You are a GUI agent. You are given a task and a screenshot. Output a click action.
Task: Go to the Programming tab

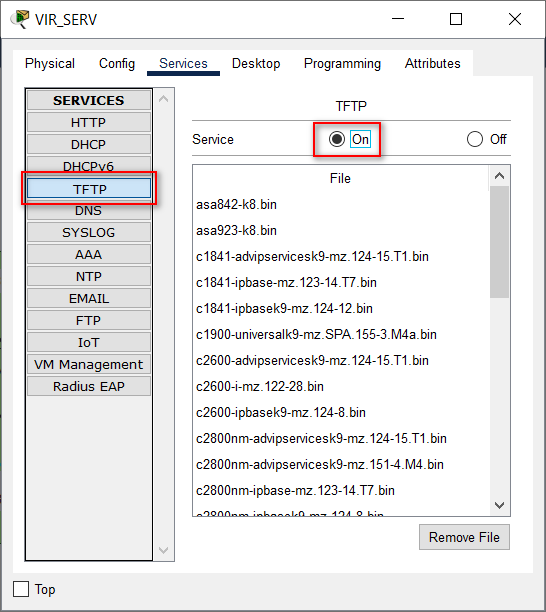click(342, 63)
